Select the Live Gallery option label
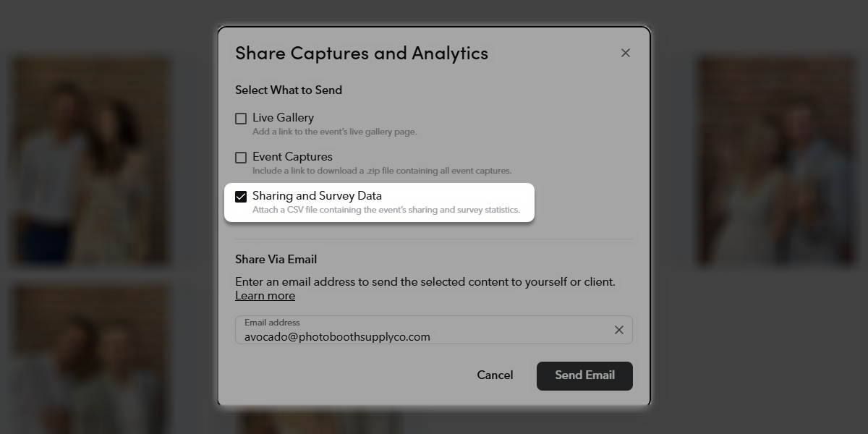The width and height of the screenshot is (868, 434). pos(283,117)
